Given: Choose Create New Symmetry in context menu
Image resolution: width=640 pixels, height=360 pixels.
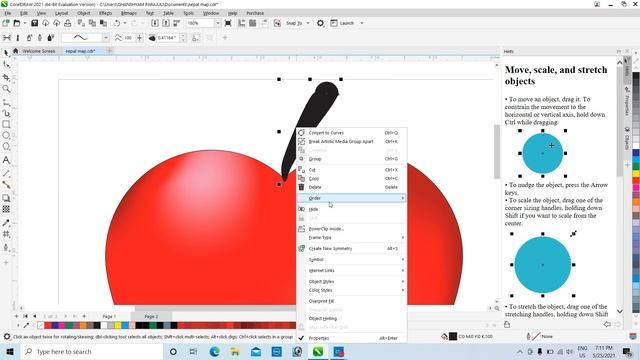Looking at the screenshot, I should coord(351,249).
